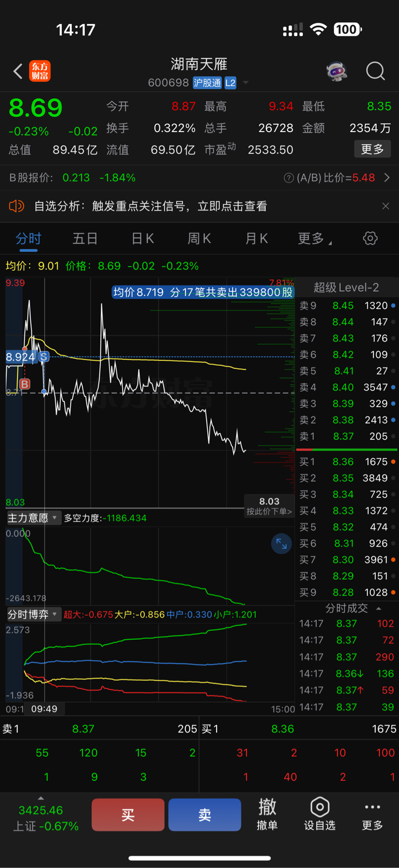The width and height of the screenshot is (399, 868).
Task: Tap the 多空力度 -1186.434 readout
Action: click(x=105, y=518)
